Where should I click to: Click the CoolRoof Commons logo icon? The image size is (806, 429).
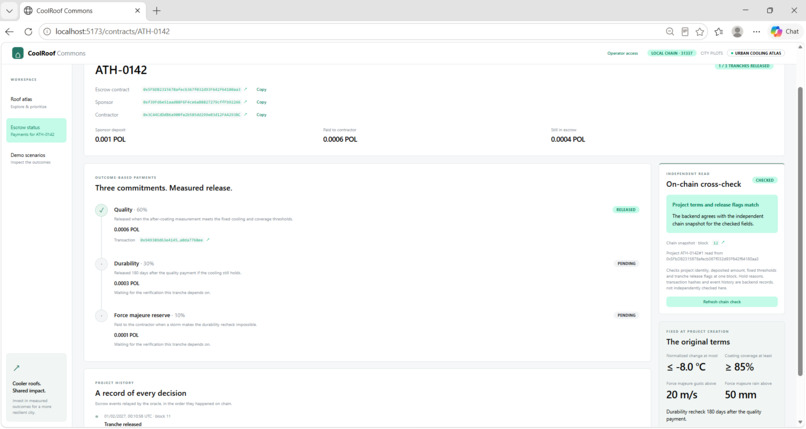click(x=17, y=53)
